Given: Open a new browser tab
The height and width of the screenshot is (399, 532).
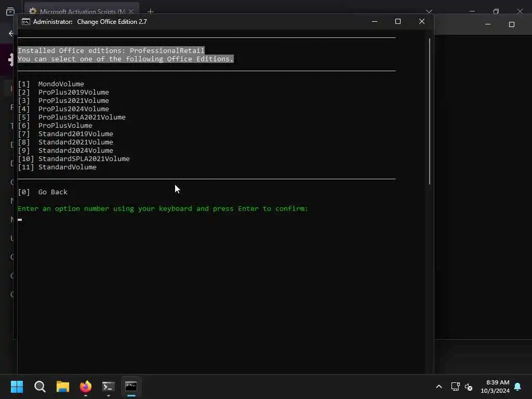Looking at the screenshot, I should point(151,11).
